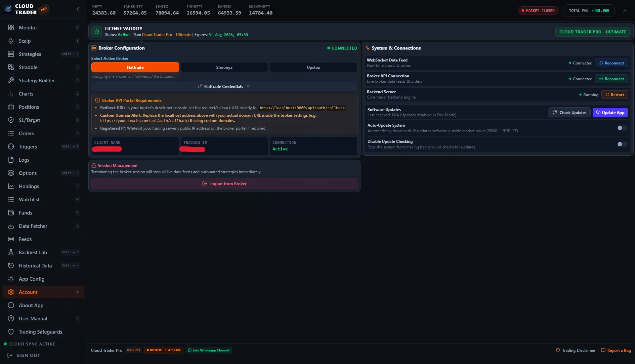Click the Straddle icon in sidebar

11,67
